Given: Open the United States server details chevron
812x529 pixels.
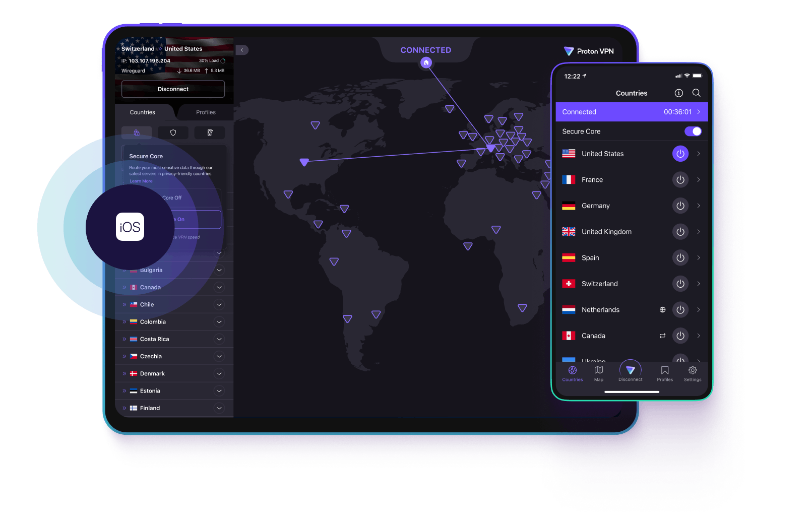Looking at the screenshot, I should [699, 154].
